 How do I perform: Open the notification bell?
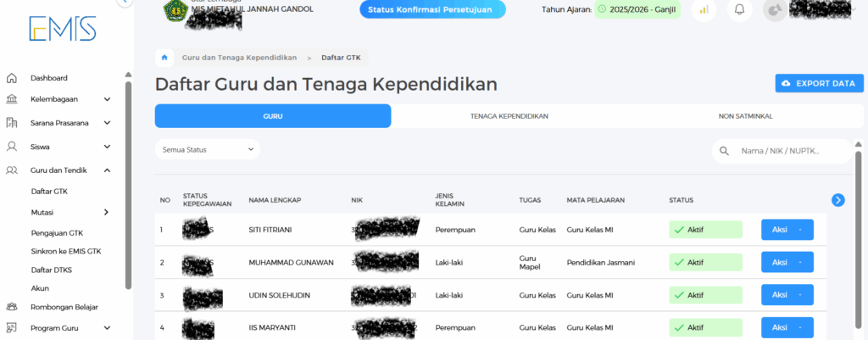coord(739,10)
